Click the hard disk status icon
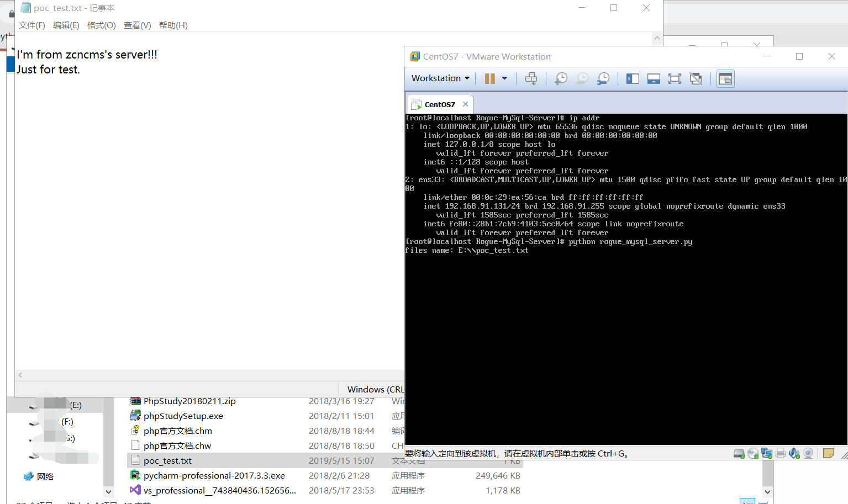The width and height of the screenshot is (848, 504). [x=739, y=453]
